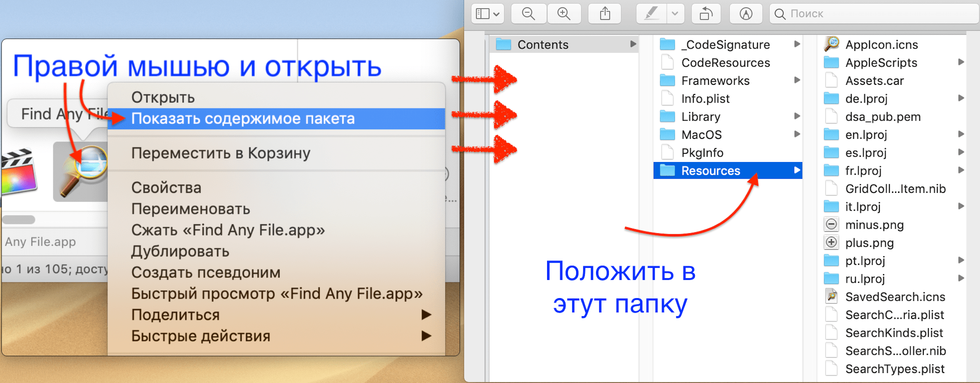The width and height of the screenshot is (980, 383).
Task: Expand the Frameworks folder arrow
Action: tap(797, 80)
